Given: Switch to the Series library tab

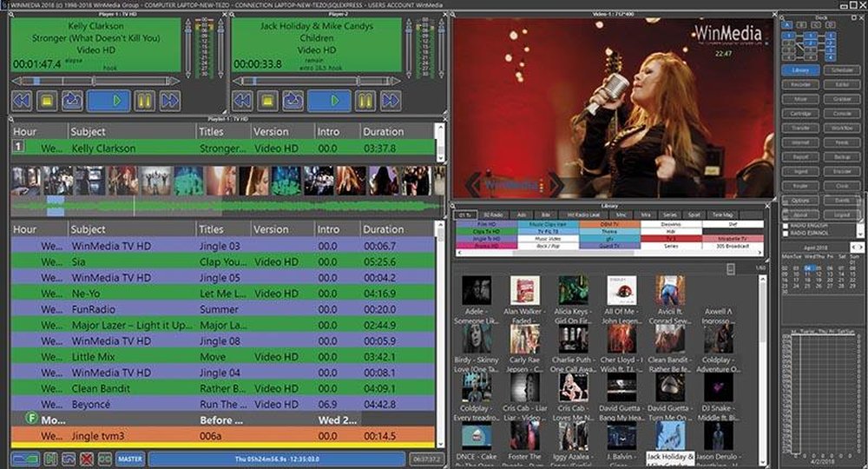Looking at the screenshot, I should pos(670,215).
